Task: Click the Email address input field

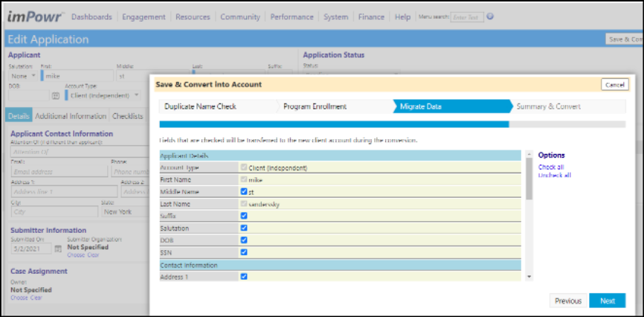Action: [59, 171]
